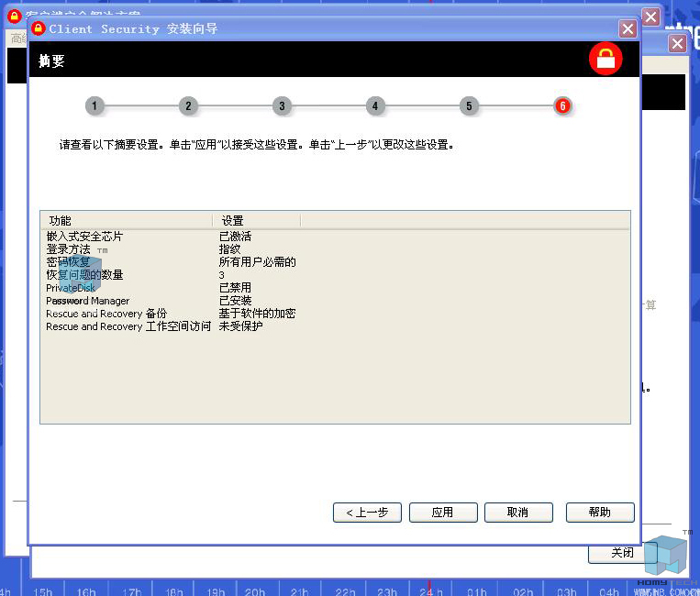Click step 5 circle in wizard progress
Screen dimensions: 700x596
(x=469, y=106)
